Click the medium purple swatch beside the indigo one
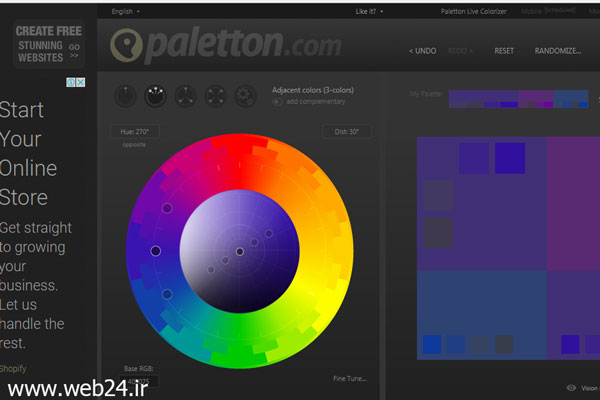This screenshot has width=600, height=400. [474, 158]
